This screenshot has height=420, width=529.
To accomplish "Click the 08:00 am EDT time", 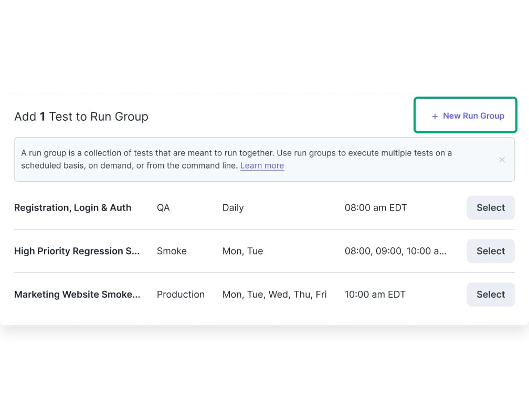I will point(376,207).
